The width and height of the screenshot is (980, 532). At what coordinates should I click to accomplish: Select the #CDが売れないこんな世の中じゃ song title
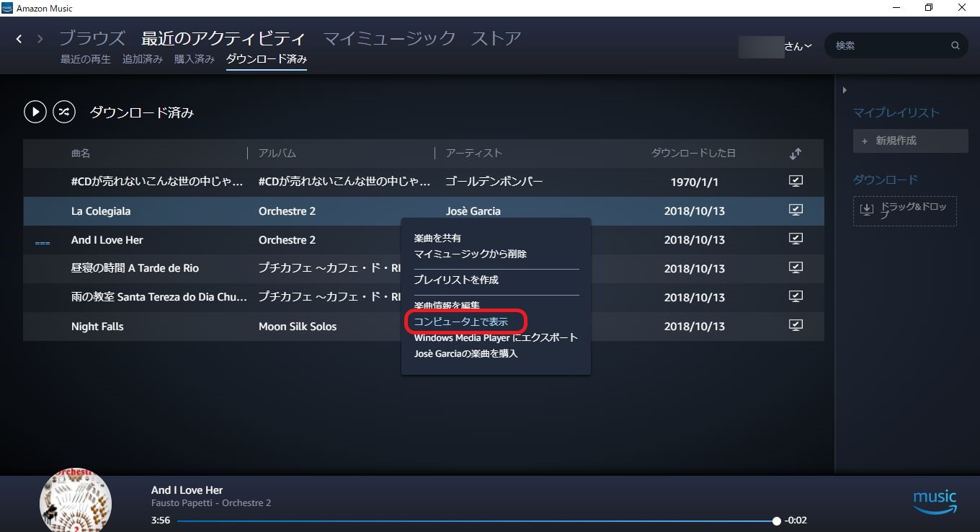[x=157, y=182]
